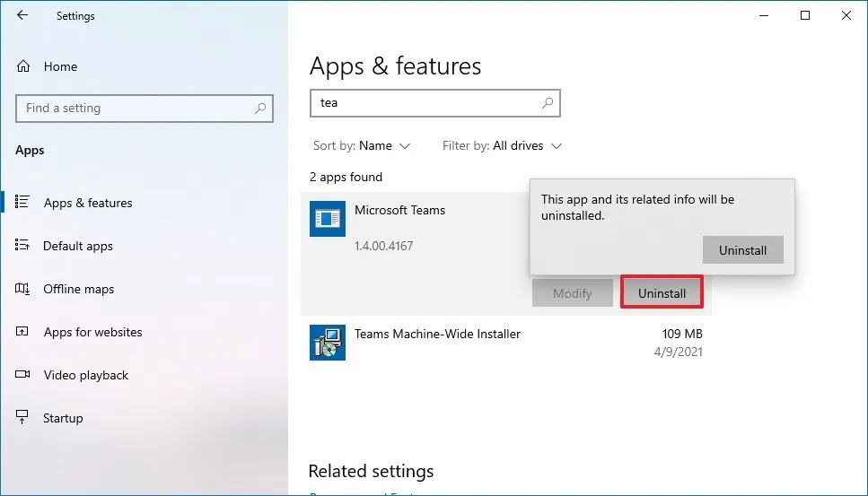Click the Default apps icon

[x=22, y=245]
